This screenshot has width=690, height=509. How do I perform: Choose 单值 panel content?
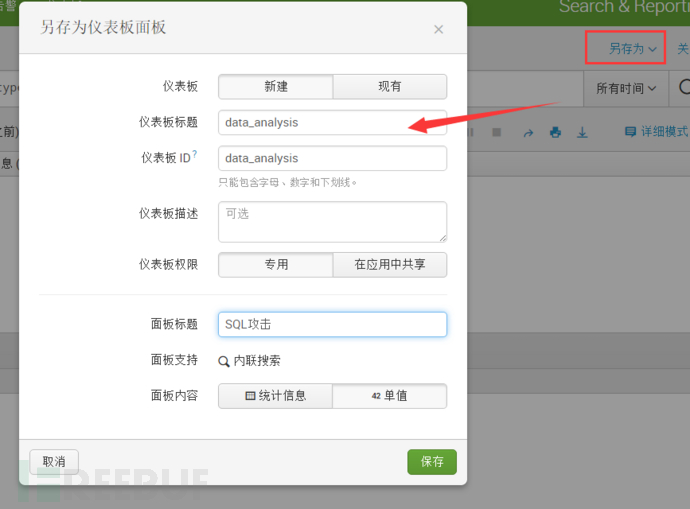click(x=390, y=396)
